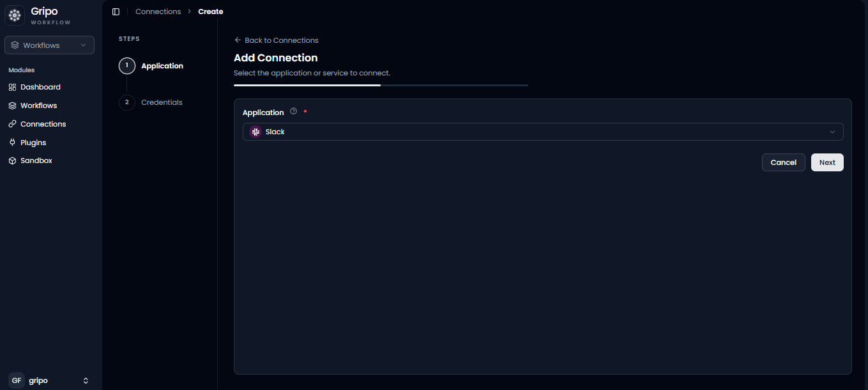Screen dimensions: 868x390
Task: Click the Gripo logo icon
Action: (x=15, y=15)
